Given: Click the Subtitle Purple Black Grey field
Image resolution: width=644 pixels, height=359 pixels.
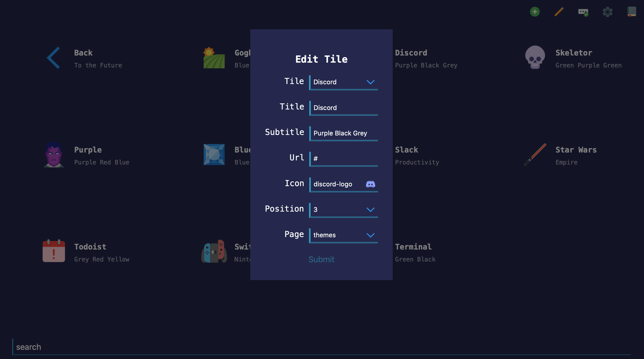Looking at the screenshot, I should [344, 133].
